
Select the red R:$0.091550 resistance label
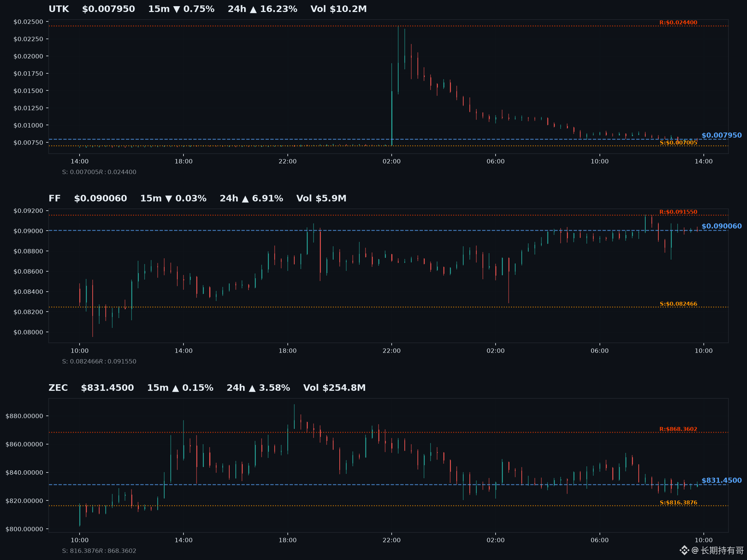678,212
